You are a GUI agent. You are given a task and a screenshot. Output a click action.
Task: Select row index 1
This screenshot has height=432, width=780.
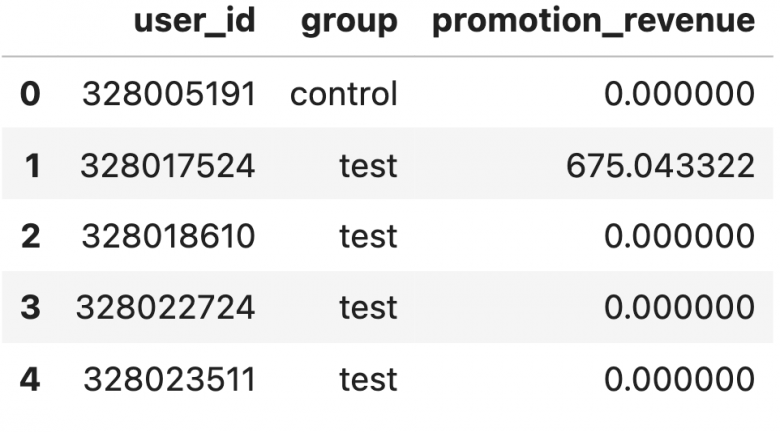pos(32,166)
